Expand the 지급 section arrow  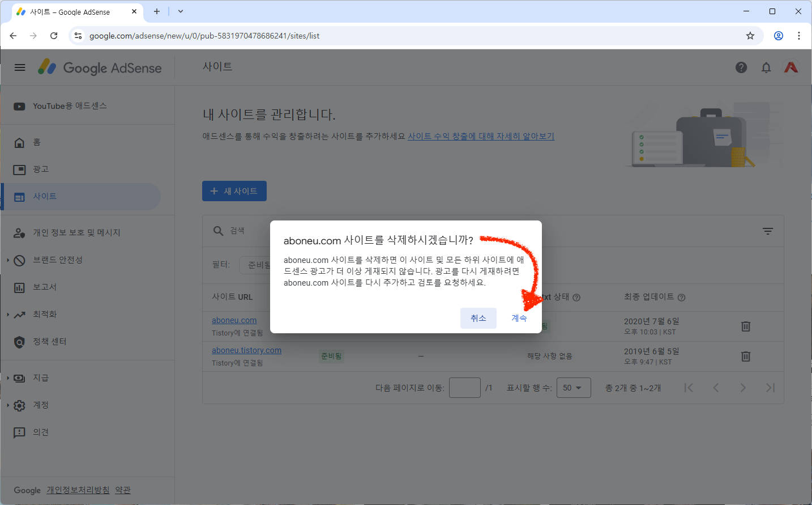click(8, 378)
